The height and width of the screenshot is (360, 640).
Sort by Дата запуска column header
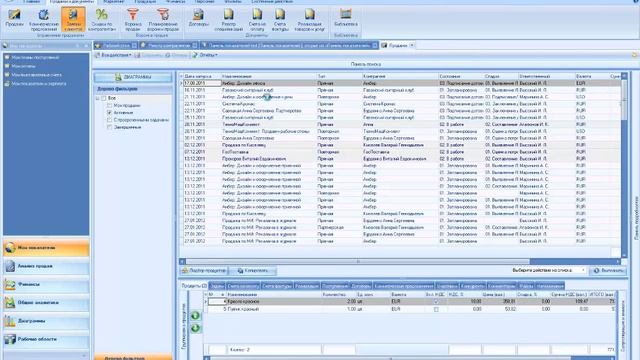202,76
